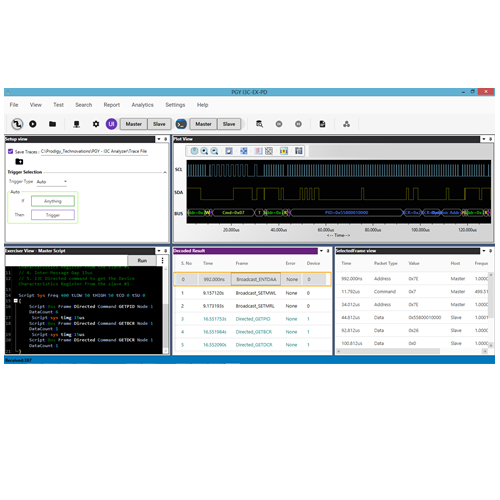Open configuration via the gear icon
Image resolution: width=500 pixels, height=500 pixels.
click(x=96, y=124)
